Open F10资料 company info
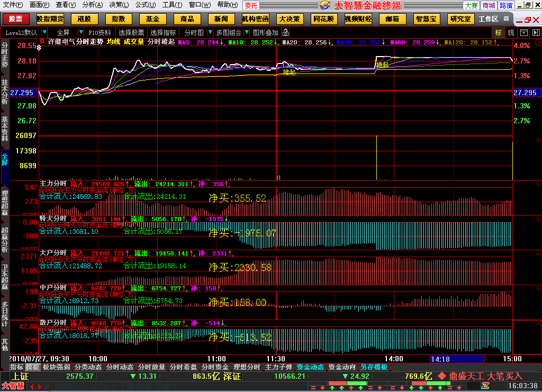This screenshot has width=542, height=392. tap(100, 32)
